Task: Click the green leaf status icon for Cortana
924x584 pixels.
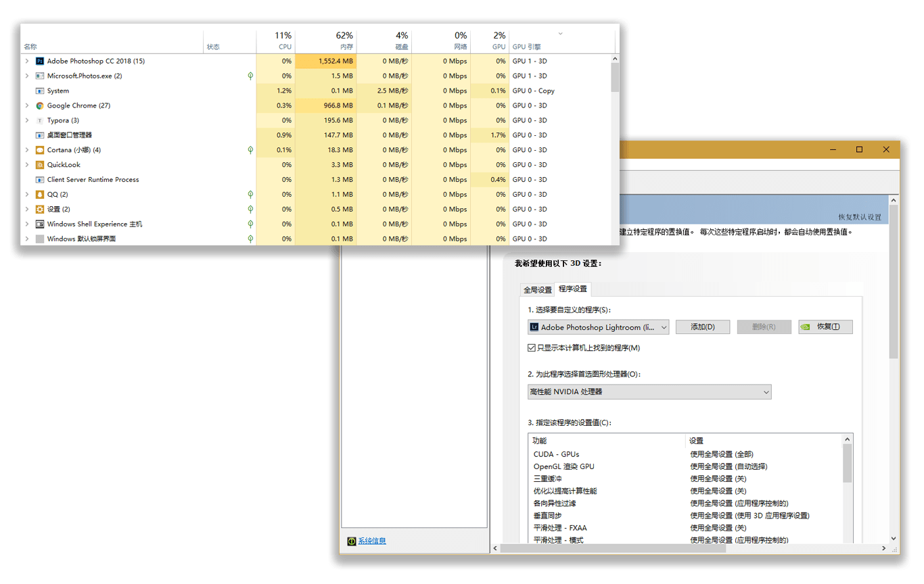Action: [250, 150]
